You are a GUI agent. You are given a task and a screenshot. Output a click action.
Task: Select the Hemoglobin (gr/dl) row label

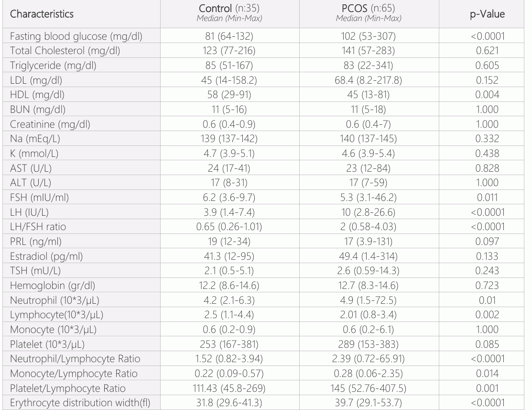click(53, 285)
